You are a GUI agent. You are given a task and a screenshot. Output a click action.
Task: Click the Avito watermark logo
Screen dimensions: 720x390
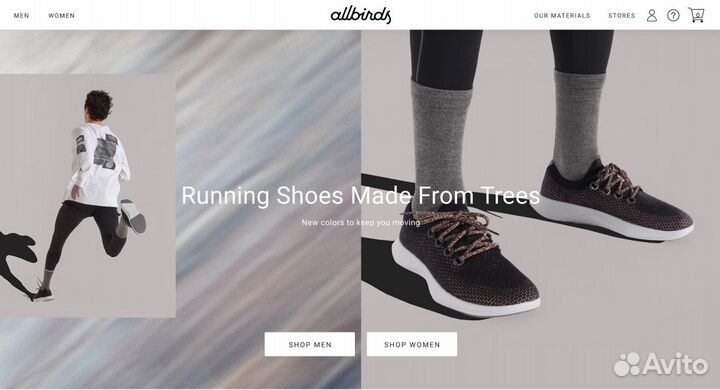[x=661, y=364]
